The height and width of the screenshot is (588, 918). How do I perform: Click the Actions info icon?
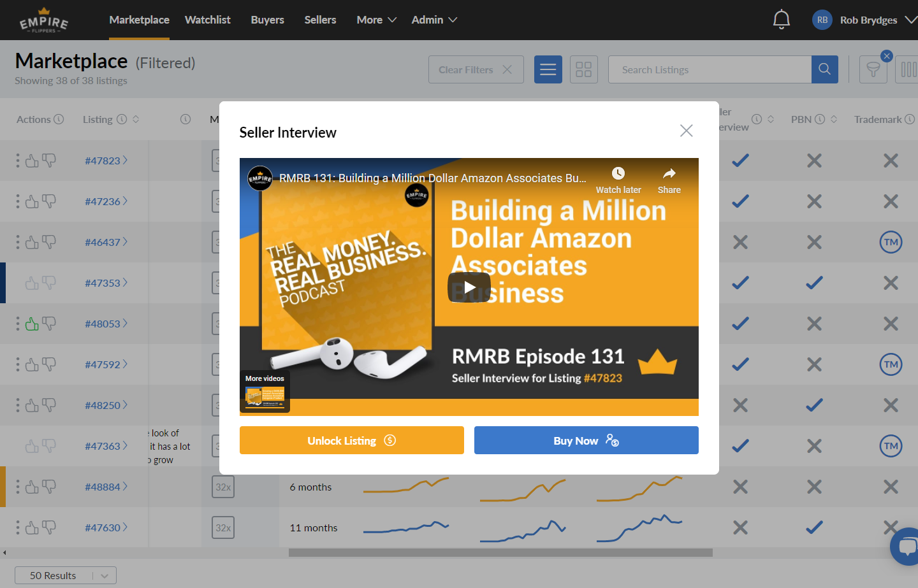59,119
